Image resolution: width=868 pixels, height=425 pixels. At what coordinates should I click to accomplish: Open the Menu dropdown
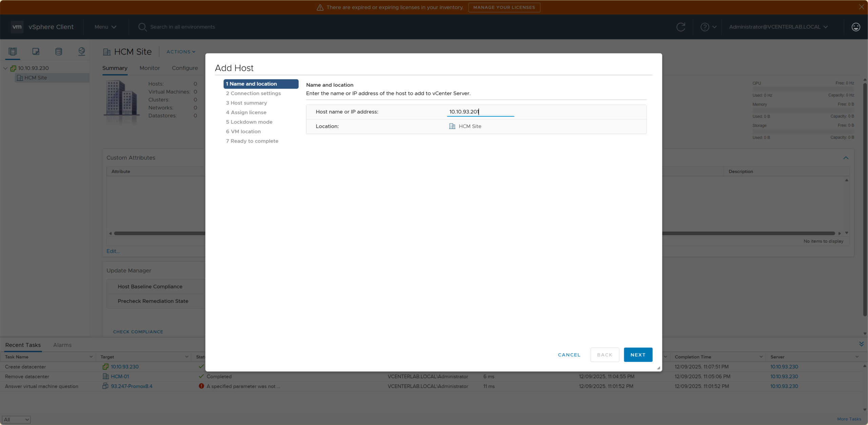click(105, 27)
